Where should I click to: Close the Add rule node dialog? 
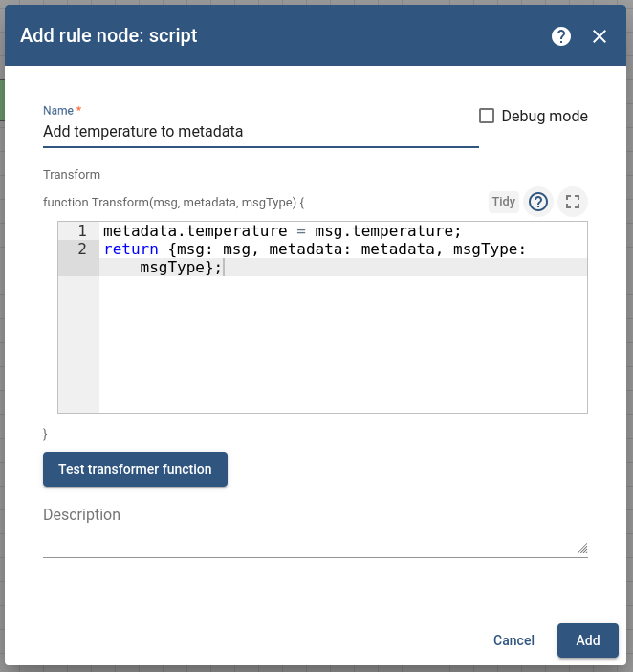click(x=600, y=36)
